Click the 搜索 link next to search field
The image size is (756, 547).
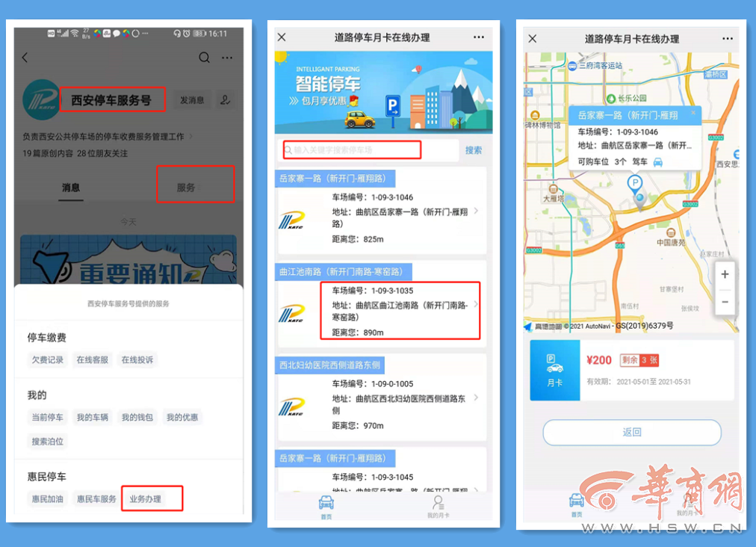(x=474, y=150)
